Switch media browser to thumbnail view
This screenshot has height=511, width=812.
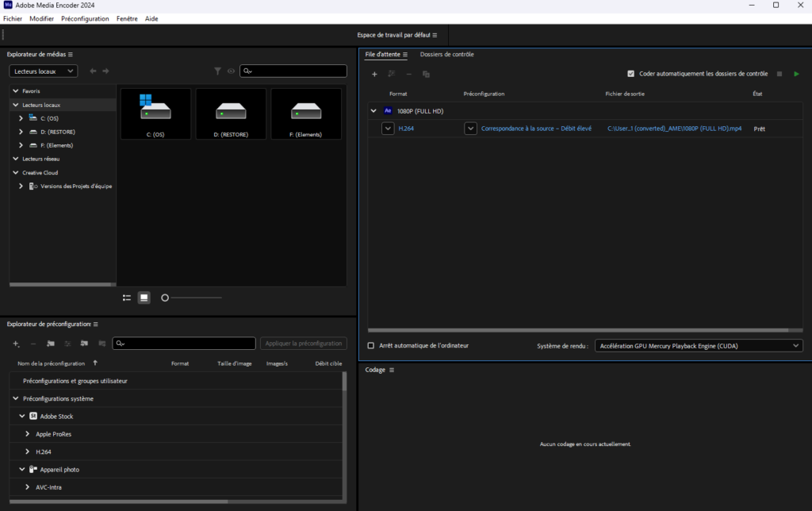(x=144, y=298)
